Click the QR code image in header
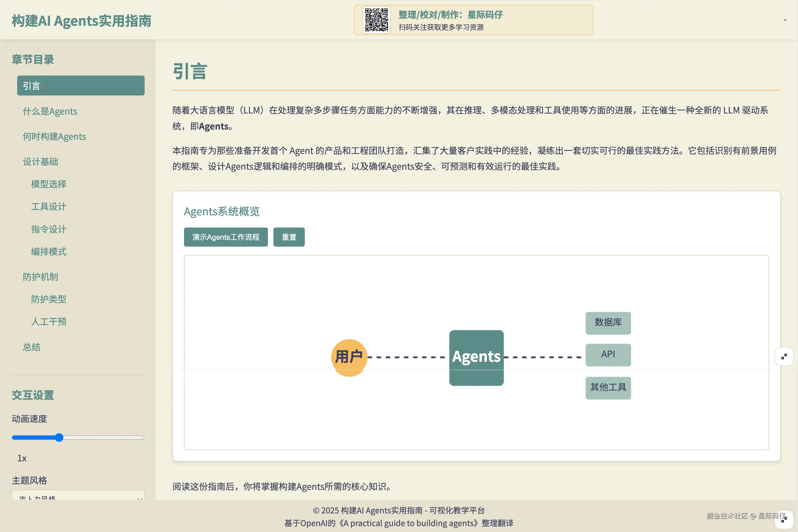 tap(376, 20)
